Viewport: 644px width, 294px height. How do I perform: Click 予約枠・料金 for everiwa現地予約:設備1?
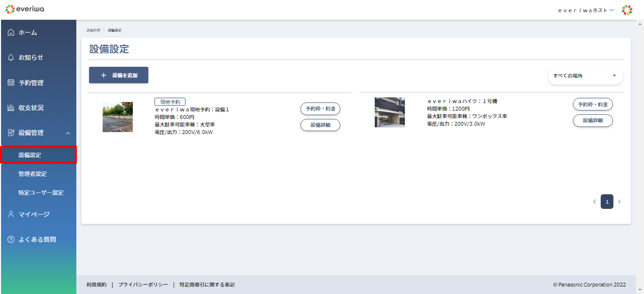pos(320,109)
